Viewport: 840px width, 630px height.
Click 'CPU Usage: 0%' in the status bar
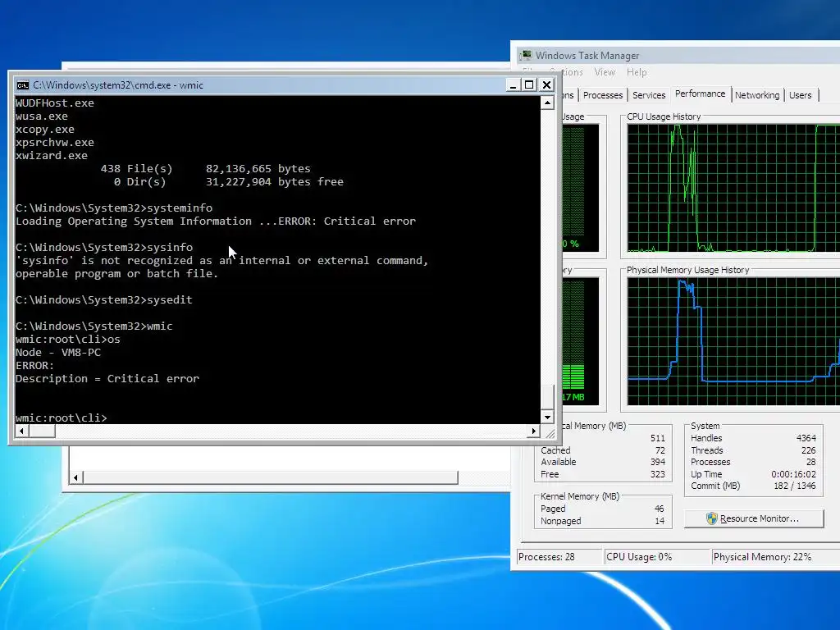point(639,557)
